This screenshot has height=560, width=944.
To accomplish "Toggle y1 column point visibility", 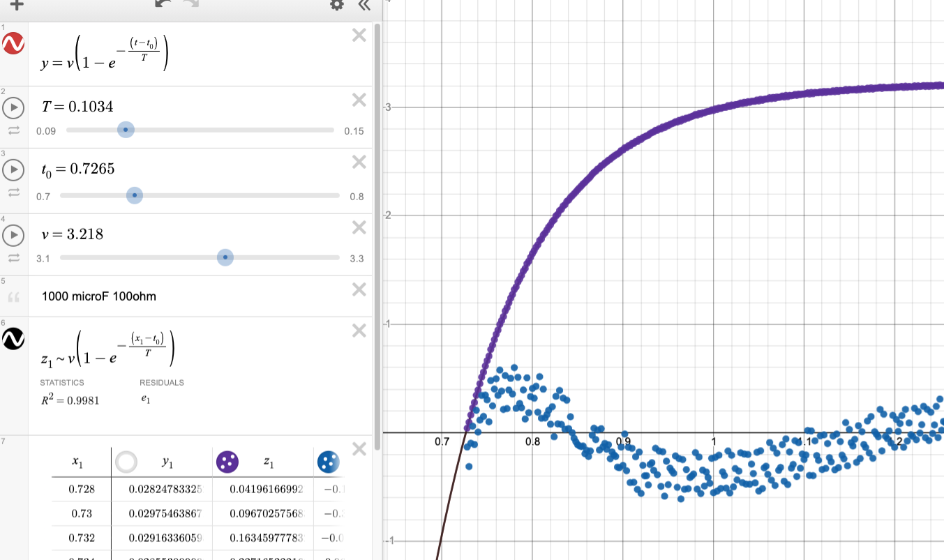I will 127,462.
